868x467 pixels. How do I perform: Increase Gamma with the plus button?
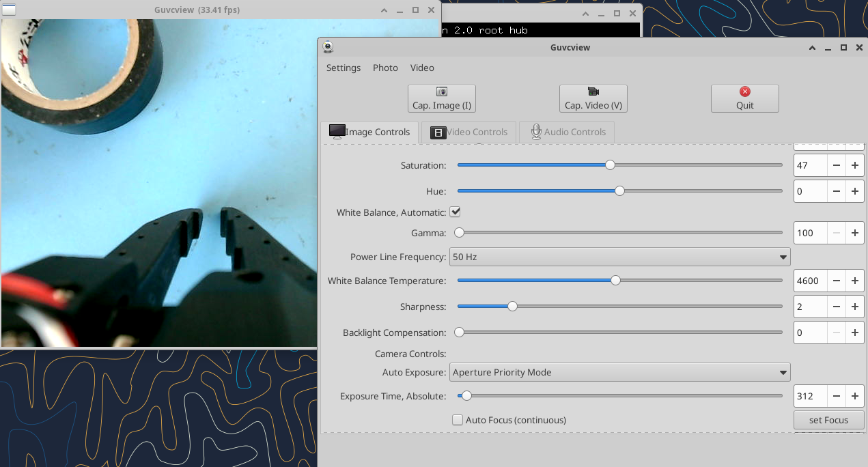coord(855,233)
